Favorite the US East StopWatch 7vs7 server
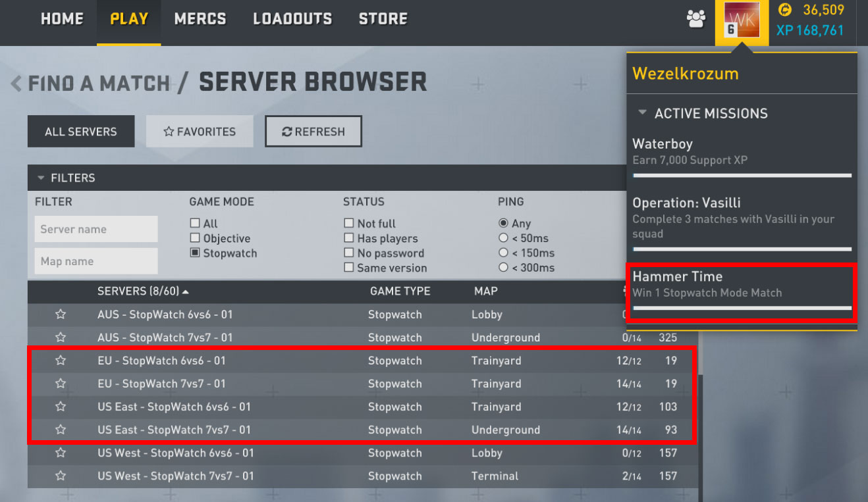 tap(61, 430)
